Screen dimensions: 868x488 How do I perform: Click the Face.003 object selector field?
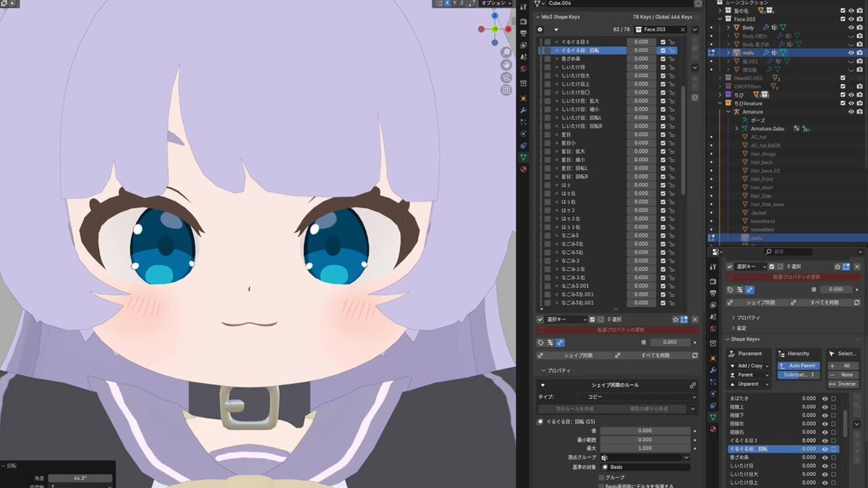660,30
